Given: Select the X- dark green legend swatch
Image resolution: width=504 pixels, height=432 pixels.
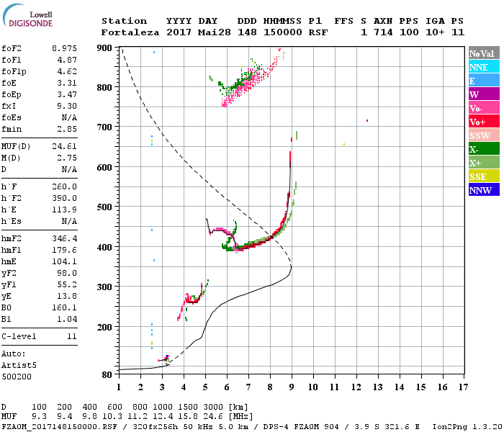Looking at the screenshot, I should pos(484,149).
